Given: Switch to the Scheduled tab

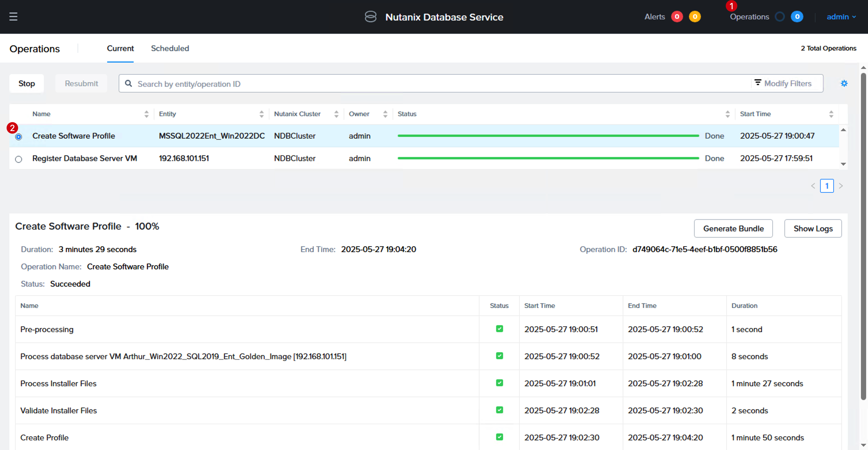Looking at the screenshot, I should [x=170, y=48].
